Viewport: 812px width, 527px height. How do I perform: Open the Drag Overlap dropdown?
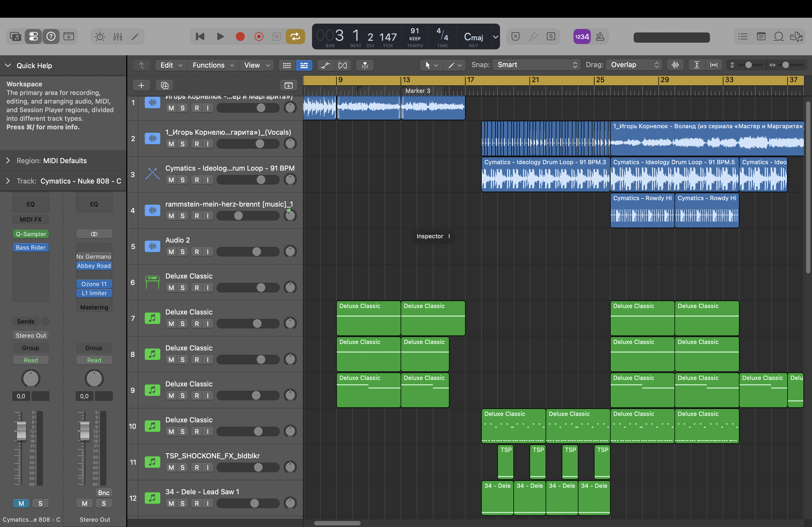[634, 65]
